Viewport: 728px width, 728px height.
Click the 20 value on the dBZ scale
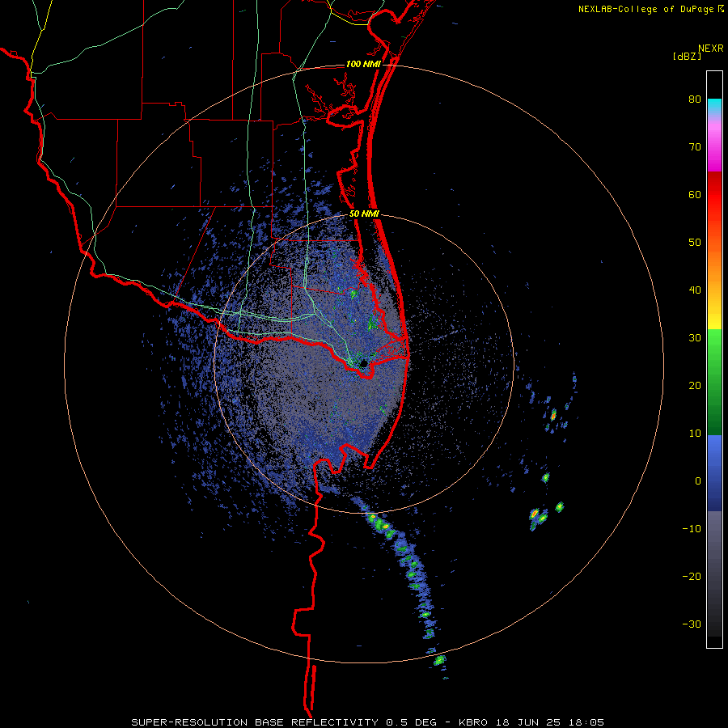(x=695, y=386)
